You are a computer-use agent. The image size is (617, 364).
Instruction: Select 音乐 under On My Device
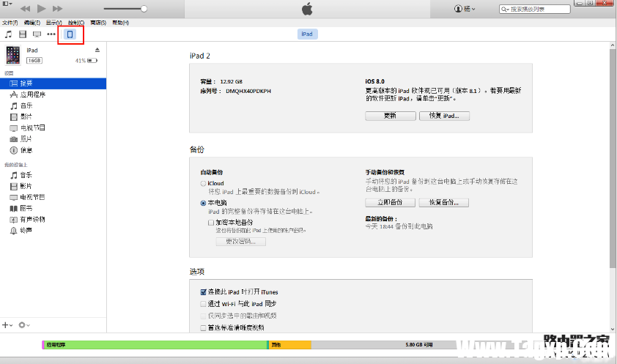click(53, 175)
